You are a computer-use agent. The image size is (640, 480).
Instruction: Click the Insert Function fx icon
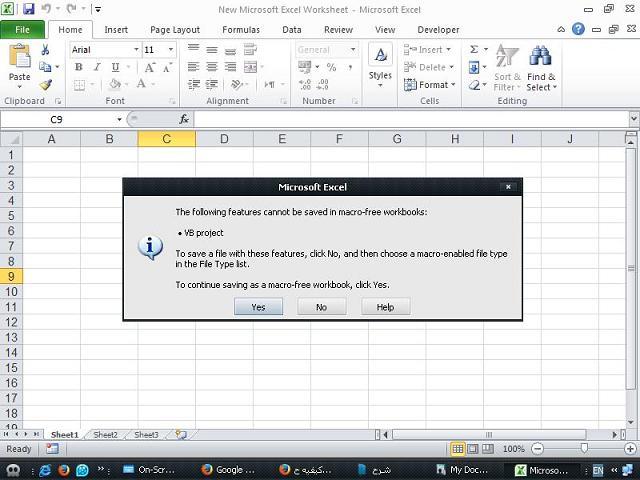(x=184, y=119)
